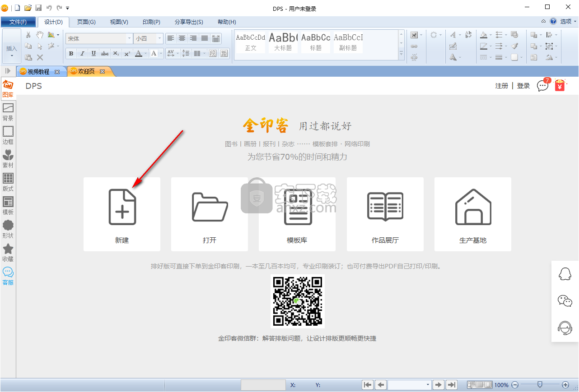
Task: Switch to the 页面(G) ribbon tab
Action: [86, 22]
